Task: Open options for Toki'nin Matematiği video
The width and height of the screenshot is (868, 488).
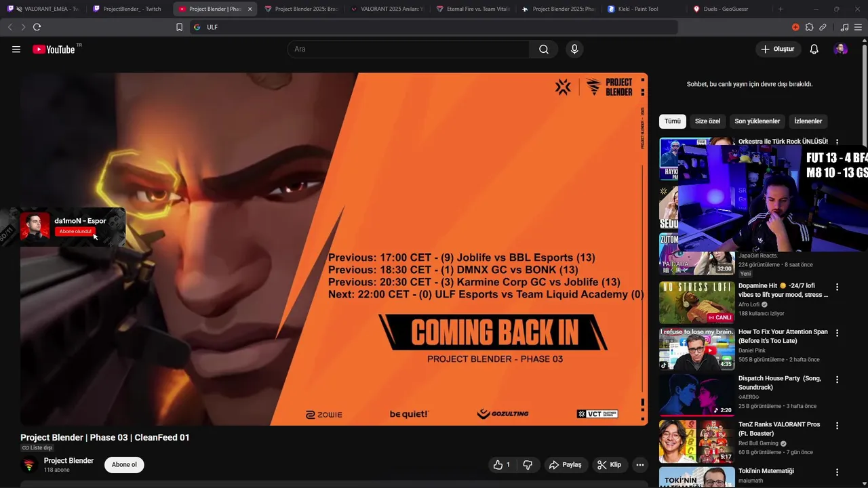Action: 837,472
